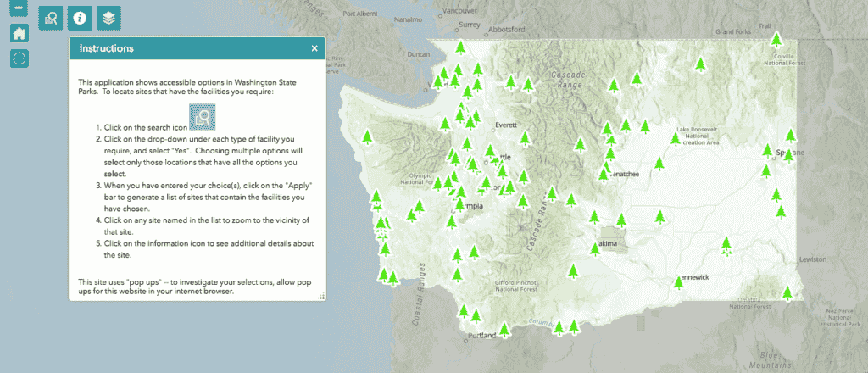Screen dimensions: 868x373
Task: Click the Gifford Pinchot National Forest label
Action: click(x=515, y=286)
